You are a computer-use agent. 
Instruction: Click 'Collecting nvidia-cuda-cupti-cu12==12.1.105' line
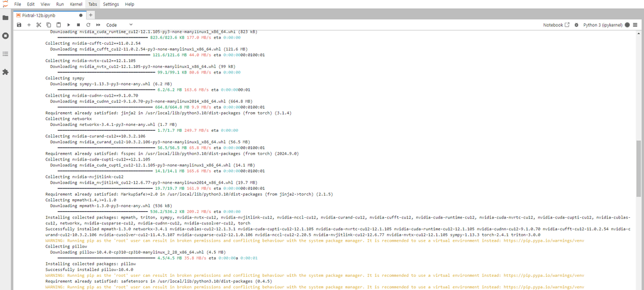(98, 159)
